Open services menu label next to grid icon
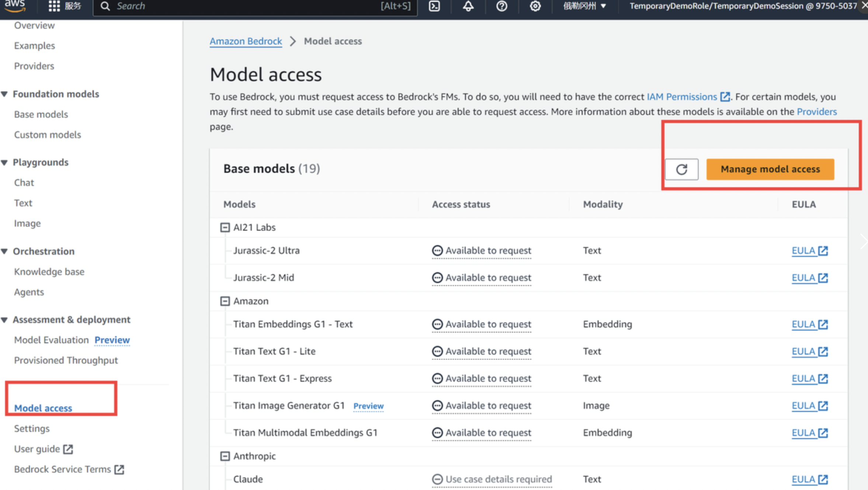This screenshot has width=868, height=490. tap(73, 6)
